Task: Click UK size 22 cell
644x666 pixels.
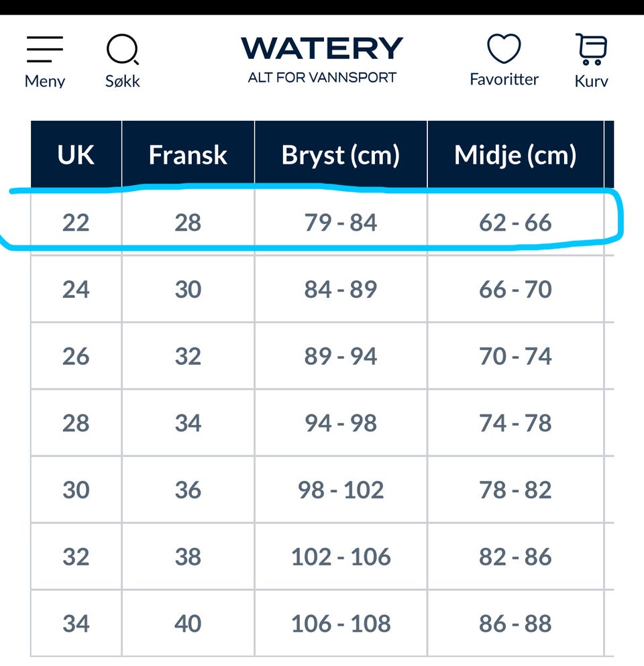Action: point(76,222)
